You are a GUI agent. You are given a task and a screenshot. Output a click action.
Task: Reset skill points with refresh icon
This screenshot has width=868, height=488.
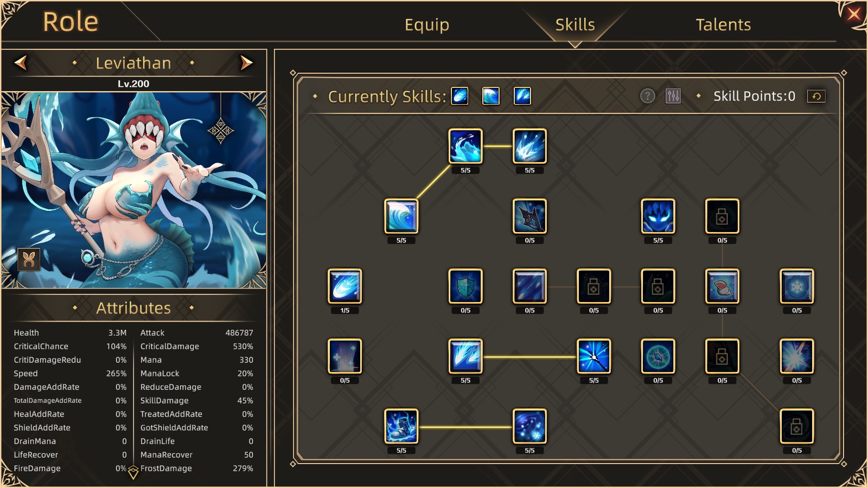click(x=816, y=96)
